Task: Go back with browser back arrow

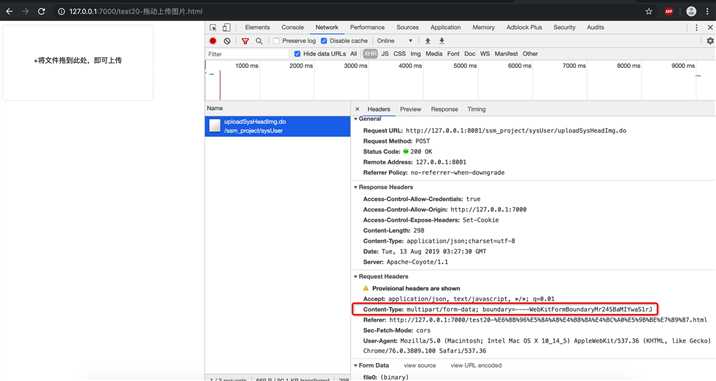Action: pos(9,11)
